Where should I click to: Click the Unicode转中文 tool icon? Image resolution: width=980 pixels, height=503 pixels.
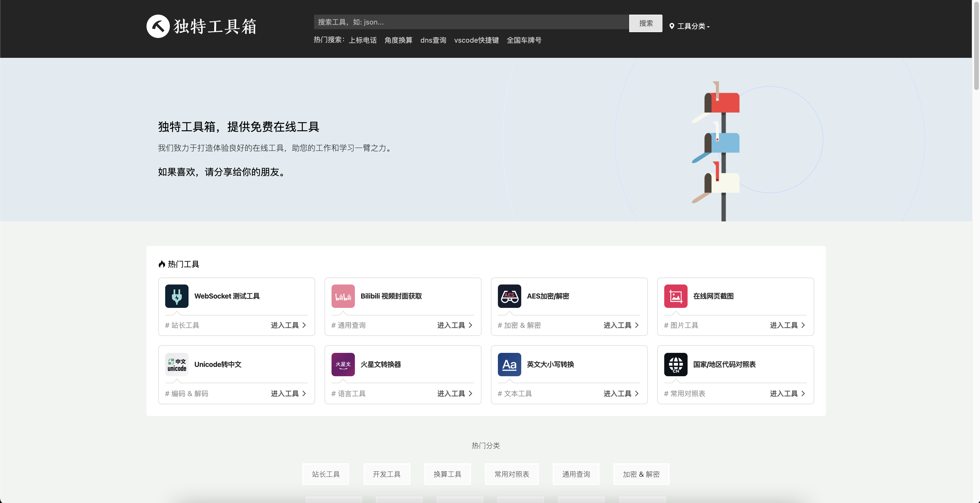pos(177,365)
